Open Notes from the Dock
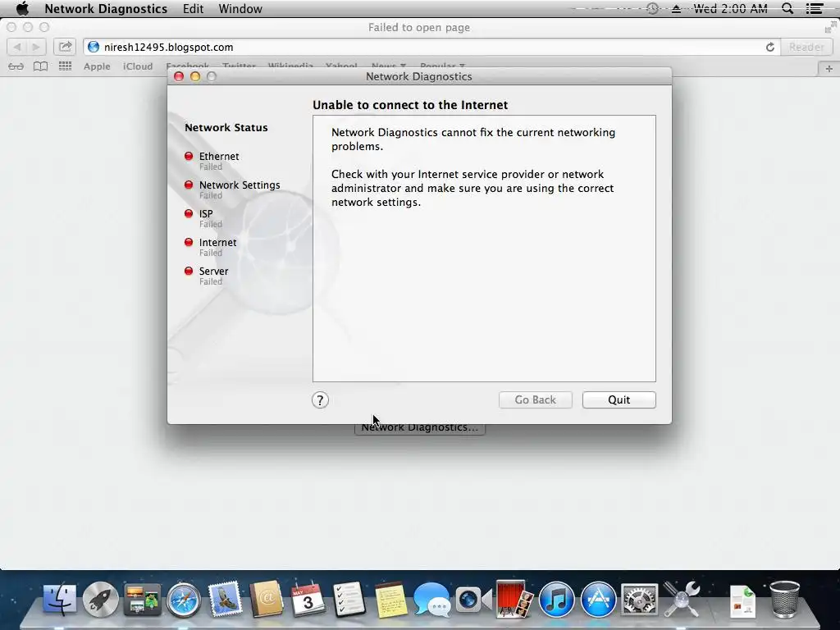This screenshot has height=630, width=840. tap(390, 600)
